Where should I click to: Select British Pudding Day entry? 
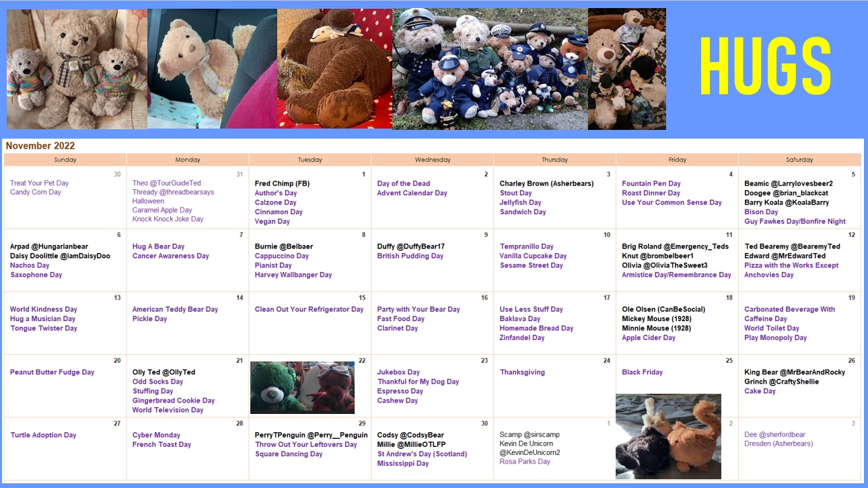(410, 256)
